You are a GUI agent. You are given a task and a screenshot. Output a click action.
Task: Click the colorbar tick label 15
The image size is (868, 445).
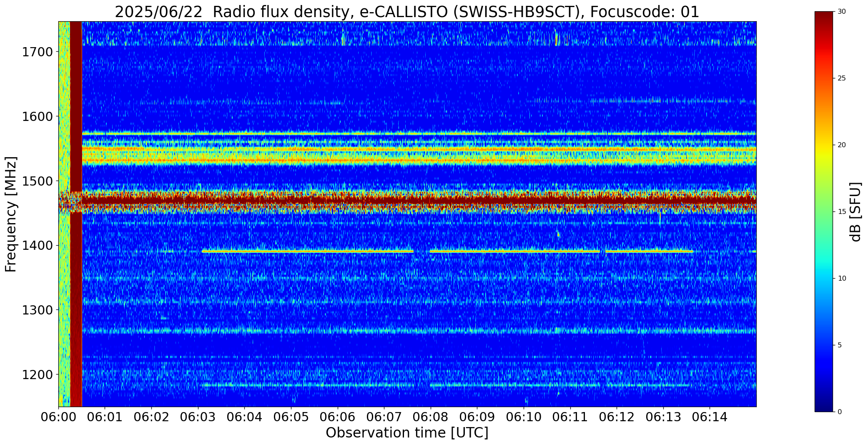click(842, 212)
